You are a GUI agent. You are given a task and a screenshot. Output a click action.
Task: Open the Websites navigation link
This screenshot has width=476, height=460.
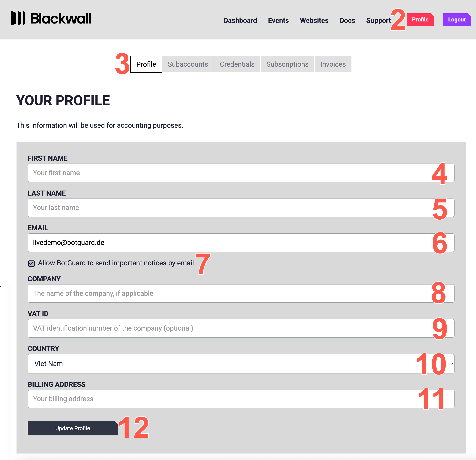pyautogui.click(x=314, y=20)
